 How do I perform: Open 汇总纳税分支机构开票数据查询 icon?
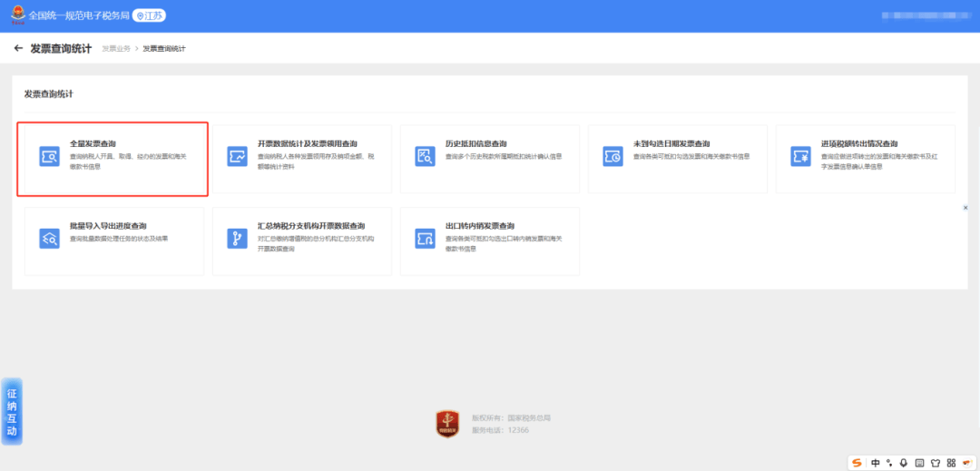click(x=237, y=239)
